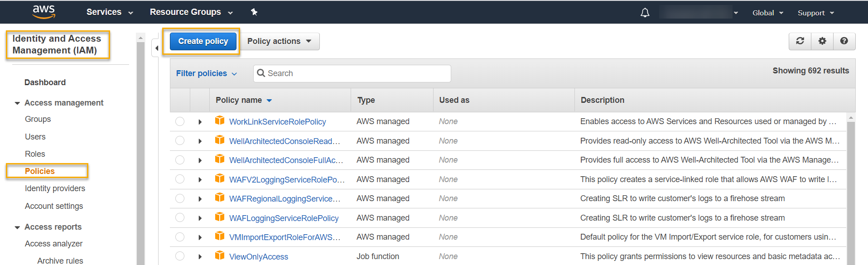Expand details of WAFV2LoggingServiceRolePolicy row
868x265 pixels.
click(x=200, y=180)
